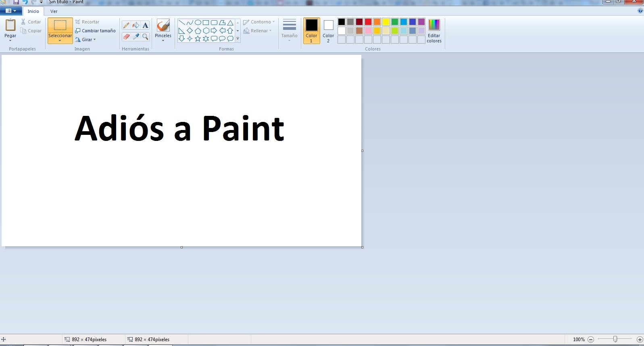
Task: Choose the five-point star shape
Action: click(198, 39)
